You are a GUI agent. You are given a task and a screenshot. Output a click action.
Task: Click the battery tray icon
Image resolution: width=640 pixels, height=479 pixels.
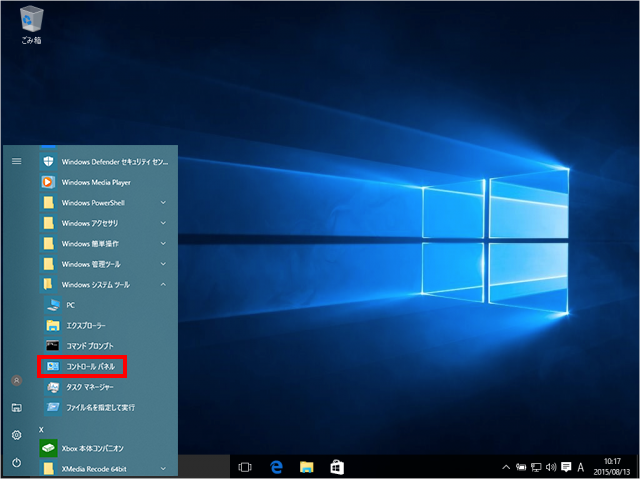point(521,467)
